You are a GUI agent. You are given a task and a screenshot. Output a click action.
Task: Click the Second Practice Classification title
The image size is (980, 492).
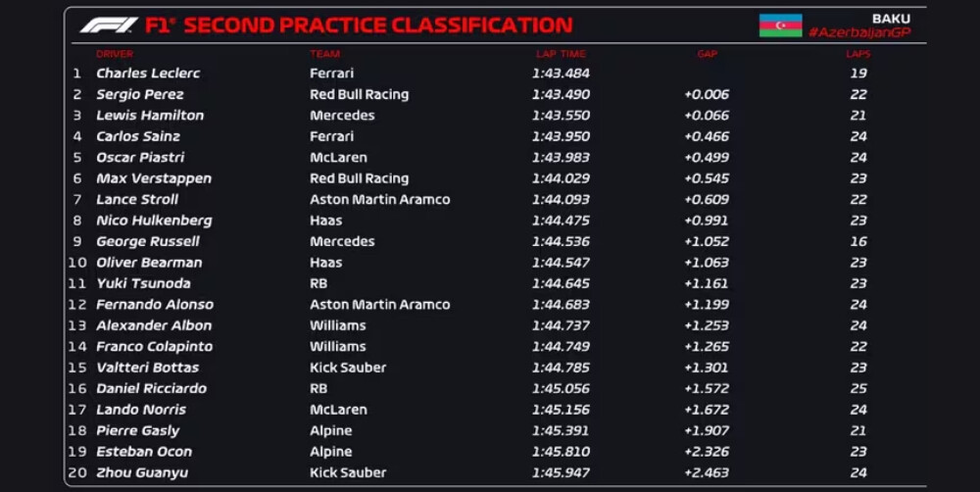(x=377, y=26)
